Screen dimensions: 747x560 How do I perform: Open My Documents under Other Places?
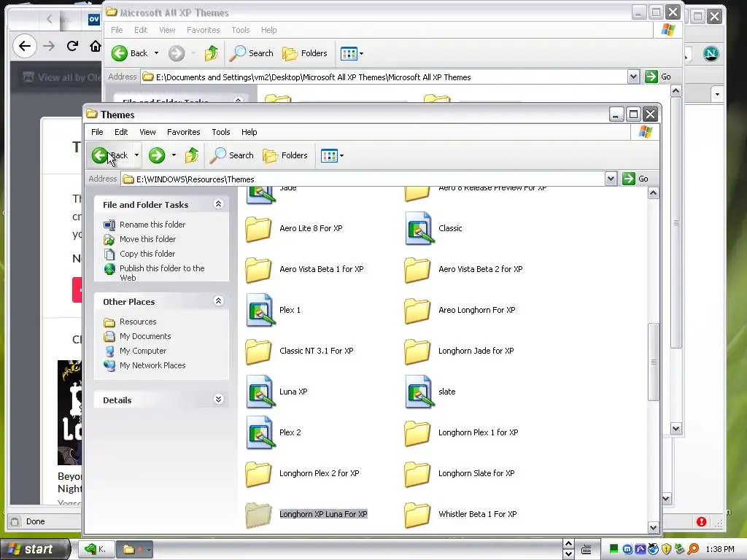pyautogui.click(x=137, y=336)
